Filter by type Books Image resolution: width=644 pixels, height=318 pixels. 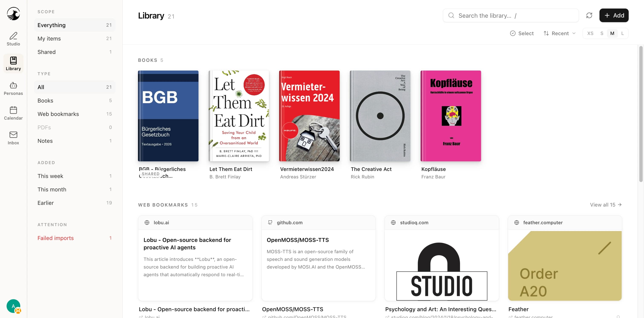click(75, 101)
